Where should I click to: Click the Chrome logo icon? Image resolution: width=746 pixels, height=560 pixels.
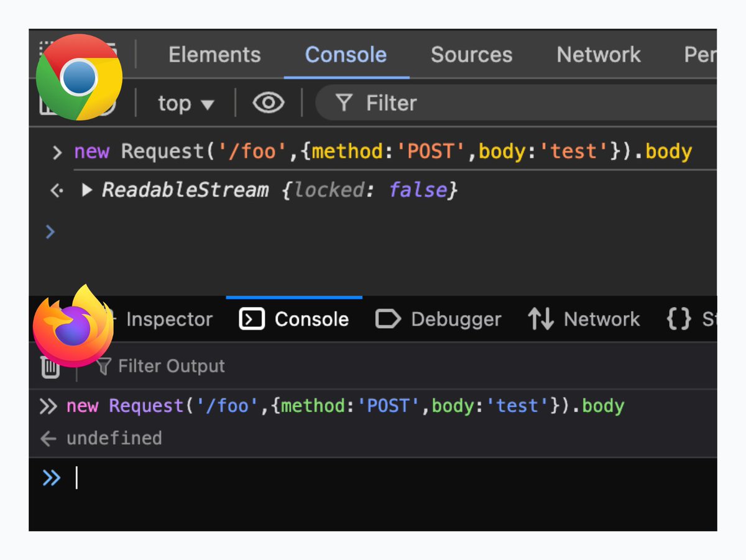tap(79, 78)
